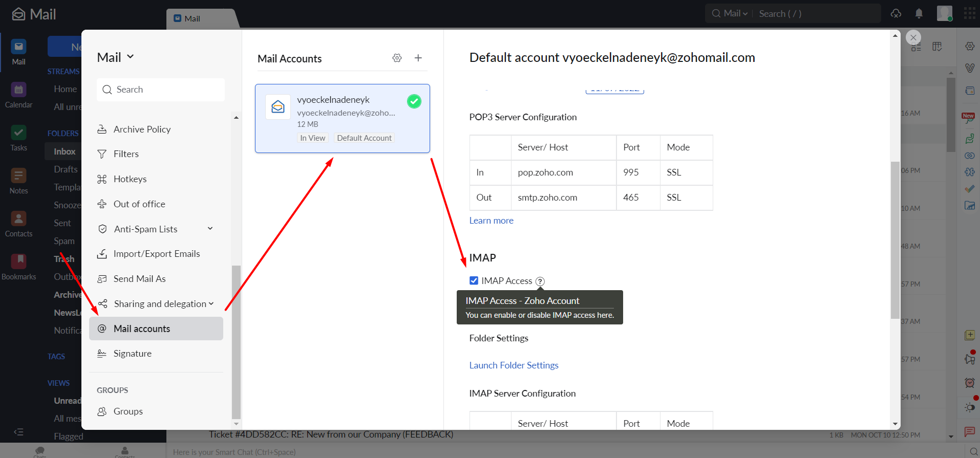Open the Ticket #4DD582CC email row
The image size is (980, 458).
pos(563,435)
